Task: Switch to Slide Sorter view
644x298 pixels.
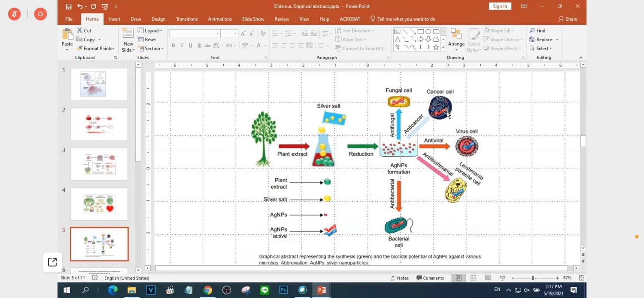Action: pyautogui.click(x=473, y=278)
